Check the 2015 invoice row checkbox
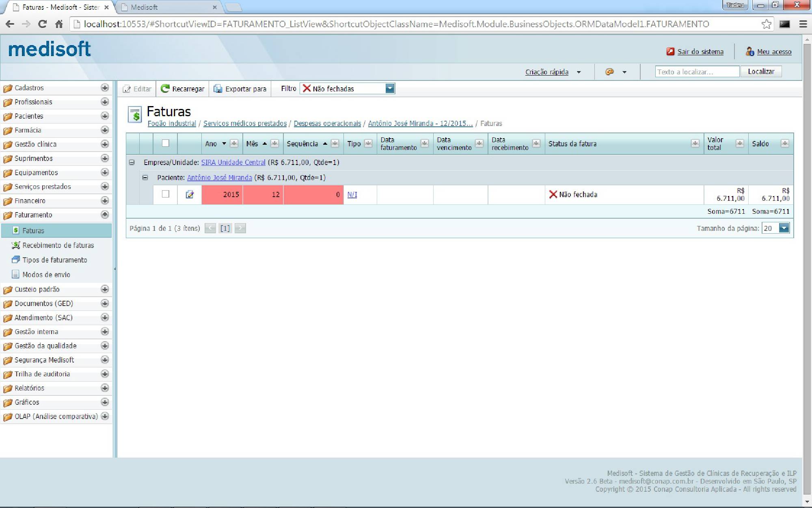The width and height of the screenshot is (812, 508). [x=165, y=194]
